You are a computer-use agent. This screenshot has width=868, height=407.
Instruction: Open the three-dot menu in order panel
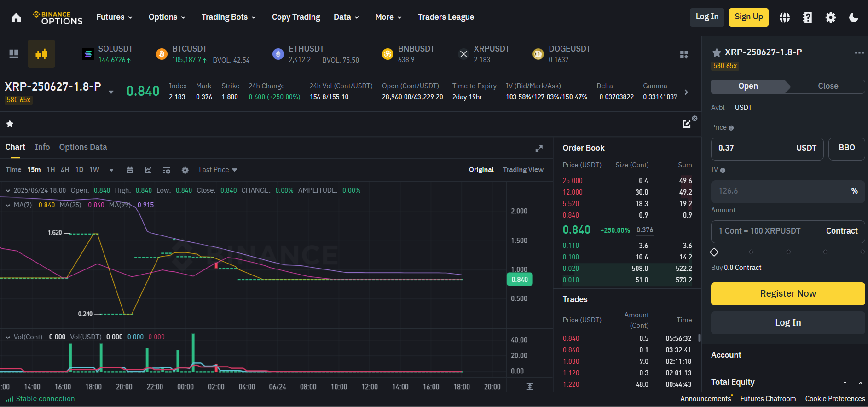tap(859, 52)
